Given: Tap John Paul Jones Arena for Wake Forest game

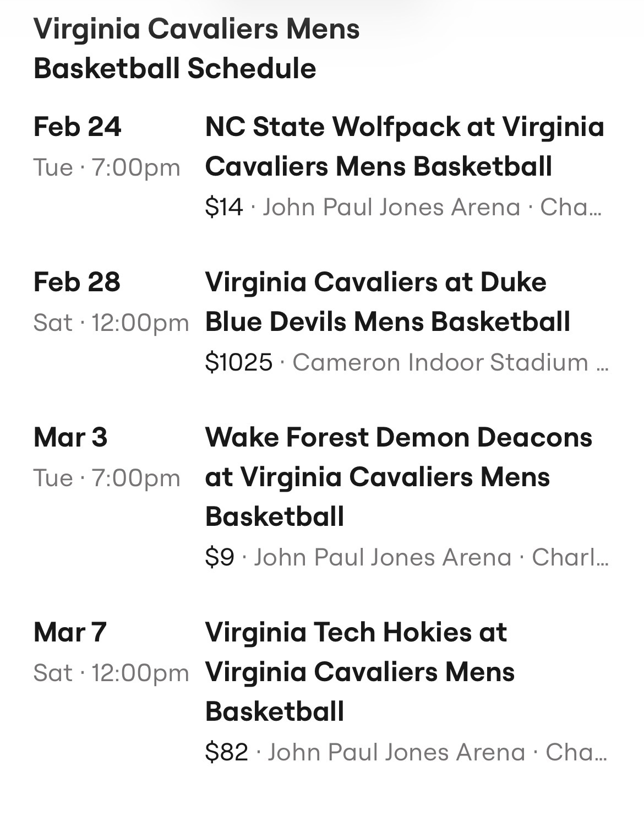Looking at the screenshot, I should coord(383,558).
